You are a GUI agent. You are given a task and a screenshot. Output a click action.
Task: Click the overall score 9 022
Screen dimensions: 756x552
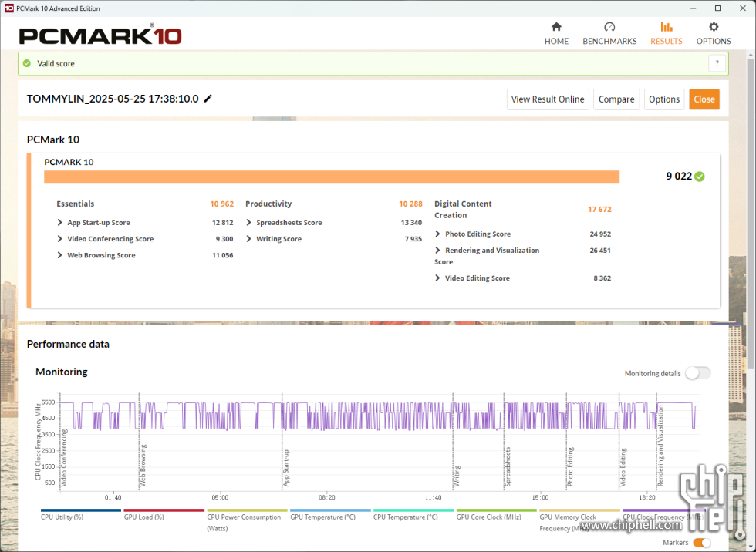(679, 177)
